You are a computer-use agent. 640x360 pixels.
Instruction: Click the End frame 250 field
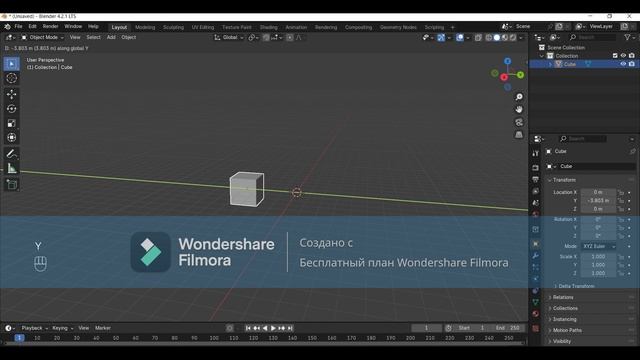click(x=507, y=328)
